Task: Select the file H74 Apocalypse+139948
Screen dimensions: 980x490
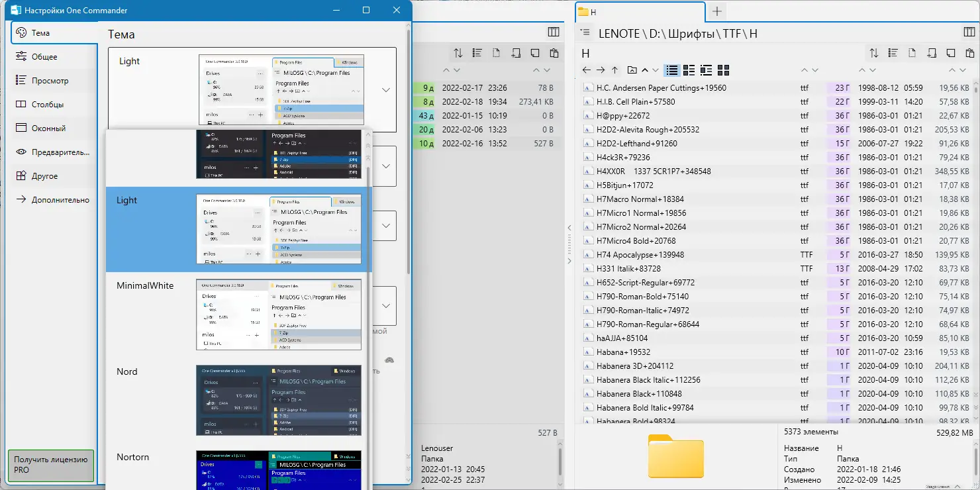Action: (777, 255)
